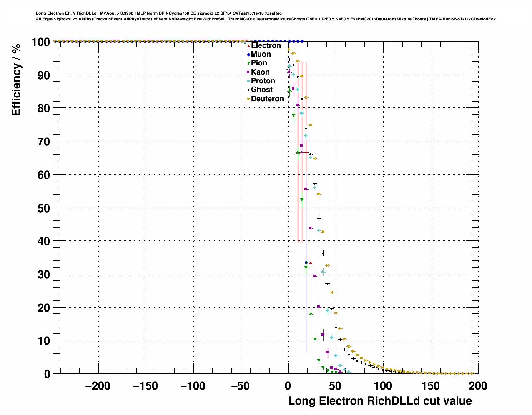Click the y-axis label 40
Image resolution: width=532 pixels, height=415 pixels.
coord(44,241)
